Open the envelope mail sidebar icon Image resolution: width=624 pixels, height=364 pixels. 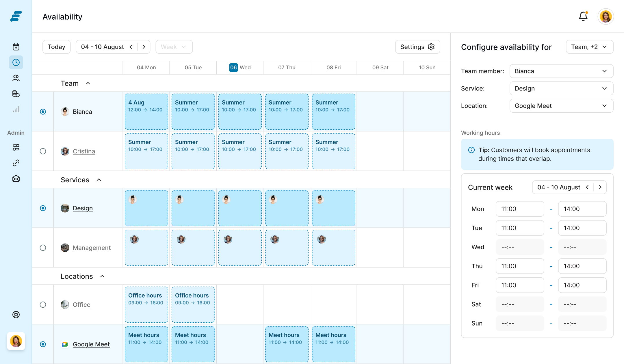pos(16,179)
